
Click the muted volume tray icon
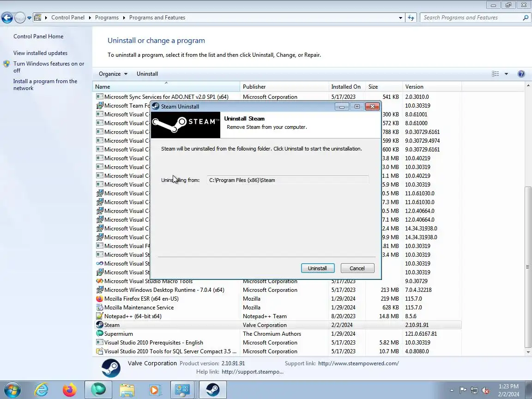[485, 391]
